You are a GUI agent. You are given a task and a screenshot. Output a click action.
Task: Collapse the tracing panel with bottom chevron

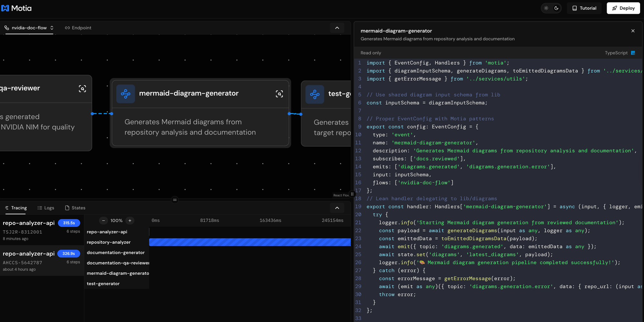coord(337,208)
